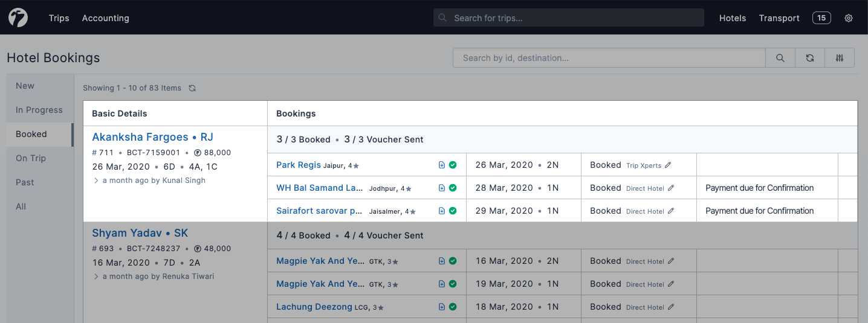The height and width of the screenshot is (323, 868).
Task: Click green check status for Lachung Deezong
Action: [x=453, y=307]
